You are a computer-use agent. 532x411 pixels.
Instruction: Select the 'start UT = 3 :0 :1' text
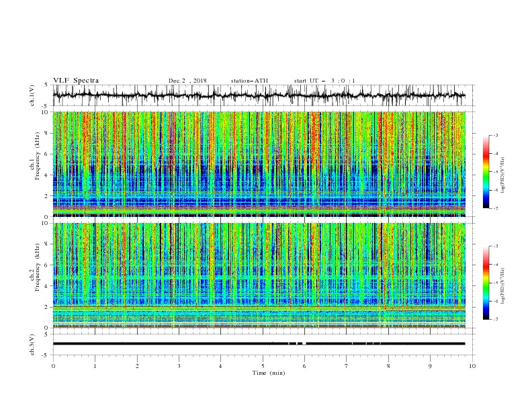coord(324,81)
